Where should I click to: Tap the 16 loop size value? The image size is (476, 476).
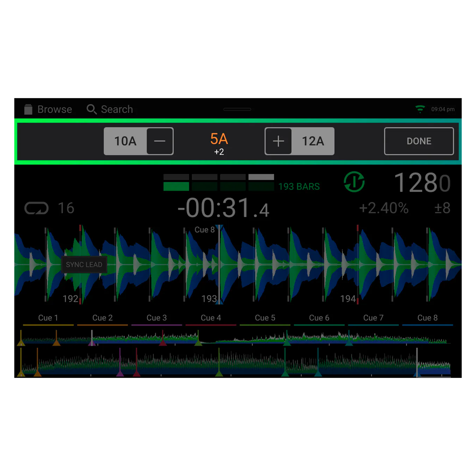(66, 208)
